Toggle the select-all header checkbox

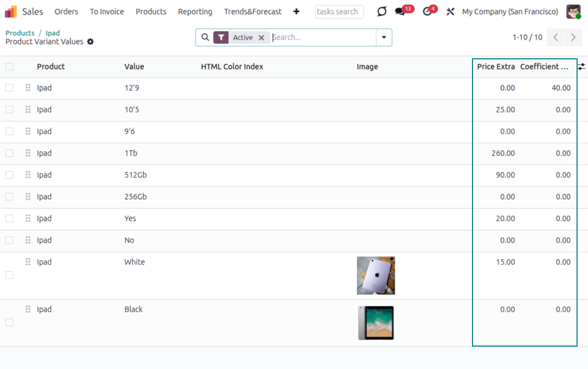[9, 67]
